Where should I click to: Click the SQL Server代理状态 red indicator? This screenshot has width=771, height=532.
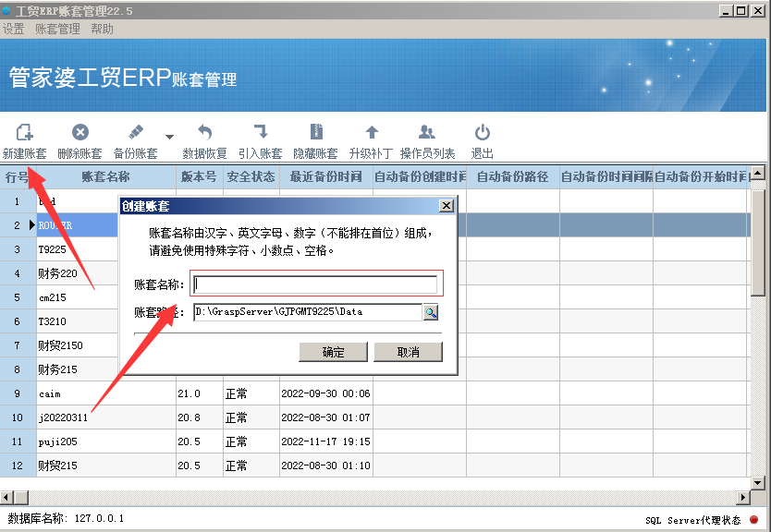[x=753, y=519]
